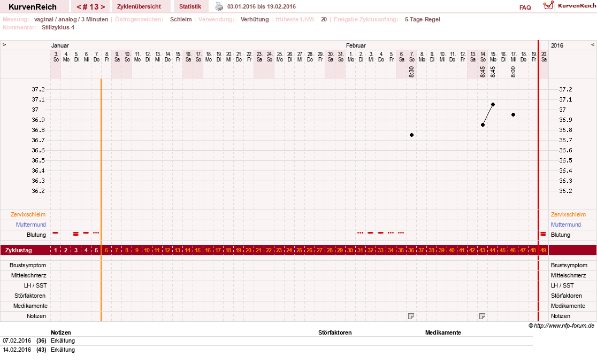Click the left 'Störfaktoren' row label
597x364 pixels.
(30, 296)
